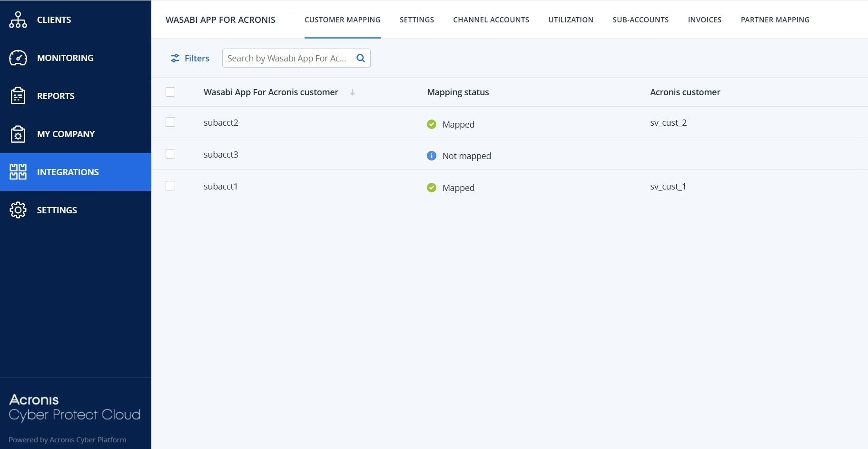Click the sidebar Settings menu label
The width and height of the screenshot is (868, 449).
pyautogui.click(x=57, y=210)
